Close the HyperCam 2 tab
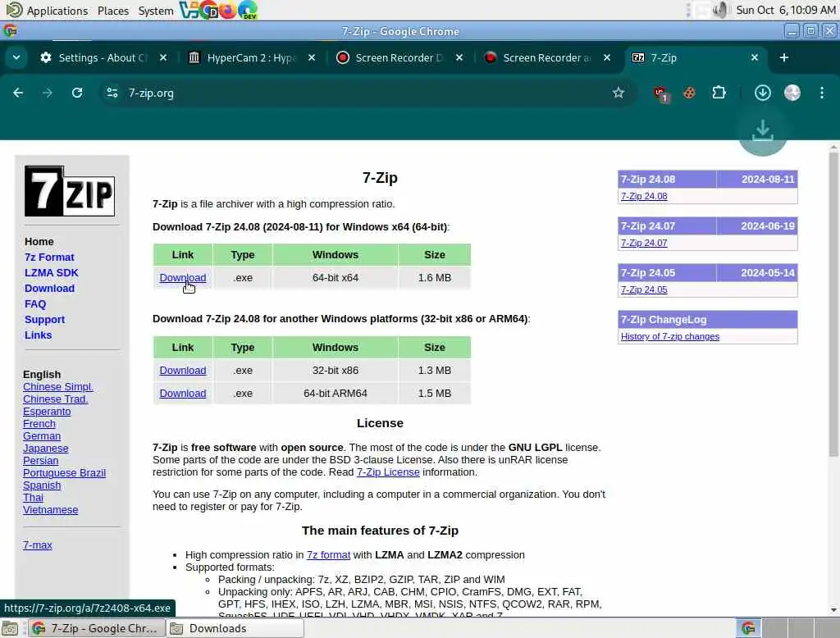Image resolution: width=840 pixels, height=638 pixels. (x=311, y=57)
